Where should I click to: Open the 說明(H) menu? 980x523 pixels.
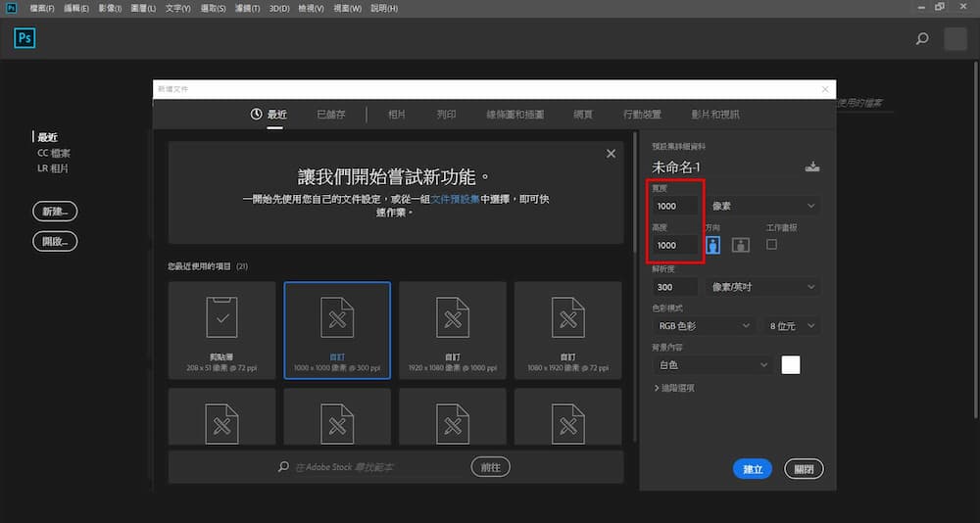pyautogui.click(x=384, y=9)
